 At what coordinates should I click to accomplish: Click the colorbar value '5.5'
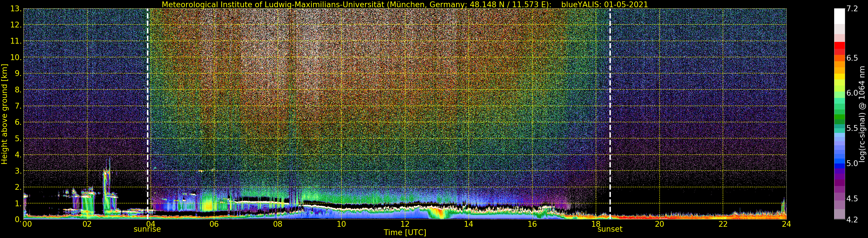pyautogui.click(x=852, y=128)
